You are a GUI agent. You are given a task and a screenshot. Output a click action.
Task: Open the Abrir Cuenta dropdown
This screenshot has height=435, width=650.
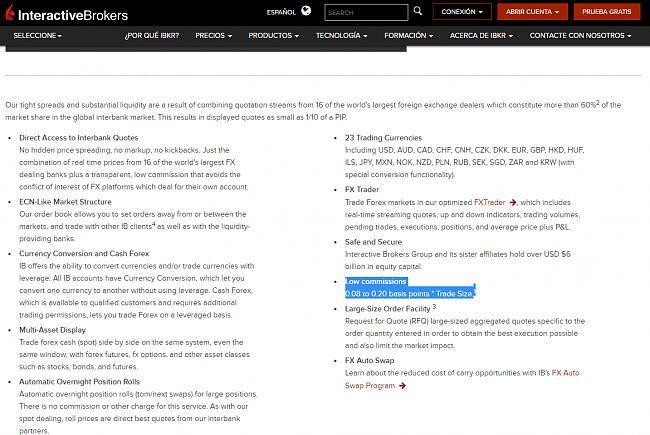532,12
